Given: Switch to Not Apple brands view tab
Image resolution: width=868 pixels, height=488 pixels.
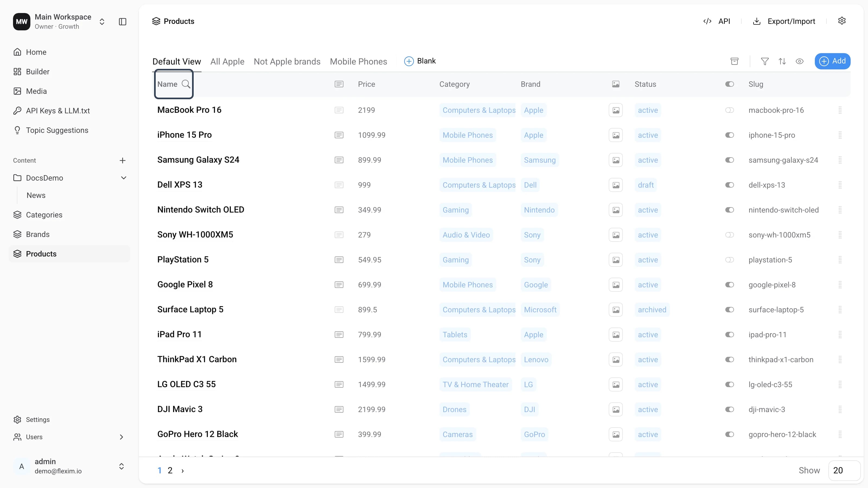Looking at the screenshot, I should 287,61.
